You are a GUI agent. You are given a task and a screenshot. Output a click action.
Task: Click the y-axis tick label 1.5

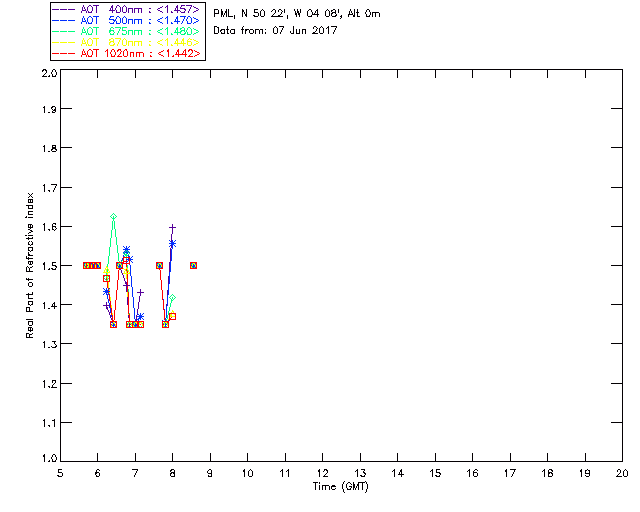point(49,266)
